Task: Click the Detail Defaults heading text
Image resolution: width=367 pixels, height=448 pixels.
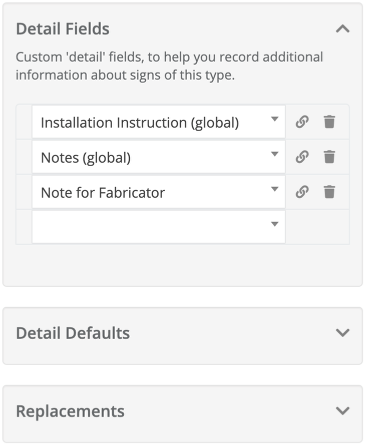Action: pos(73,333)
